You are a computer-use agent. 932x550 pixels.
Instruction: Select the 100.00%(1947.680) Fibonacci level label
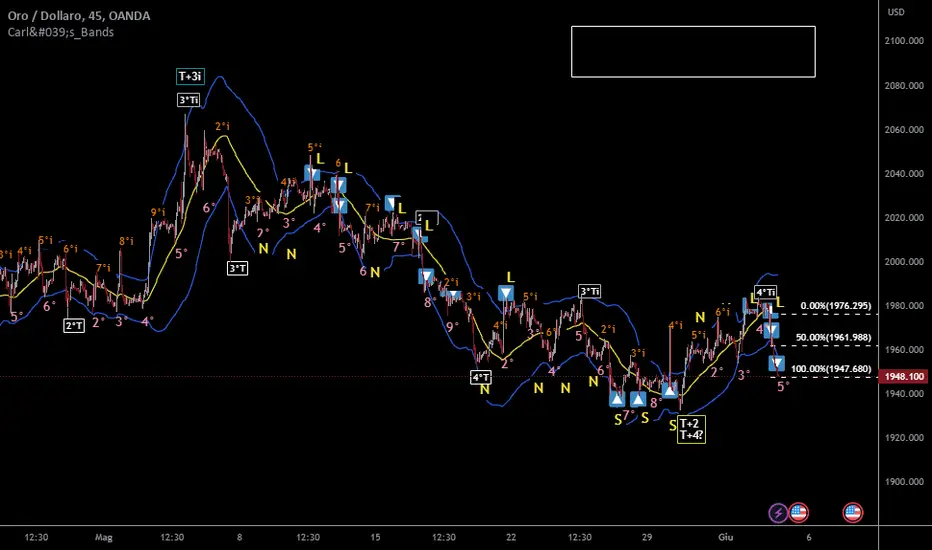click(831, 369)
